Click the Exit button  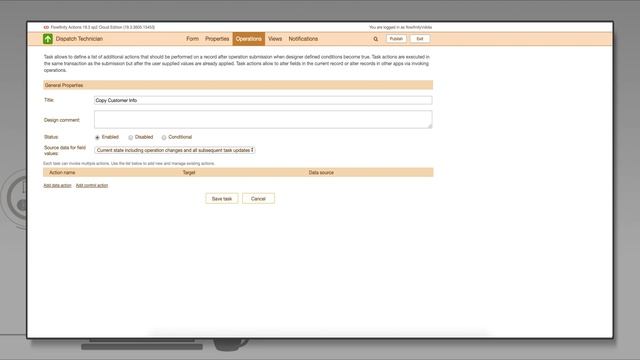click(x=420, y=39)
